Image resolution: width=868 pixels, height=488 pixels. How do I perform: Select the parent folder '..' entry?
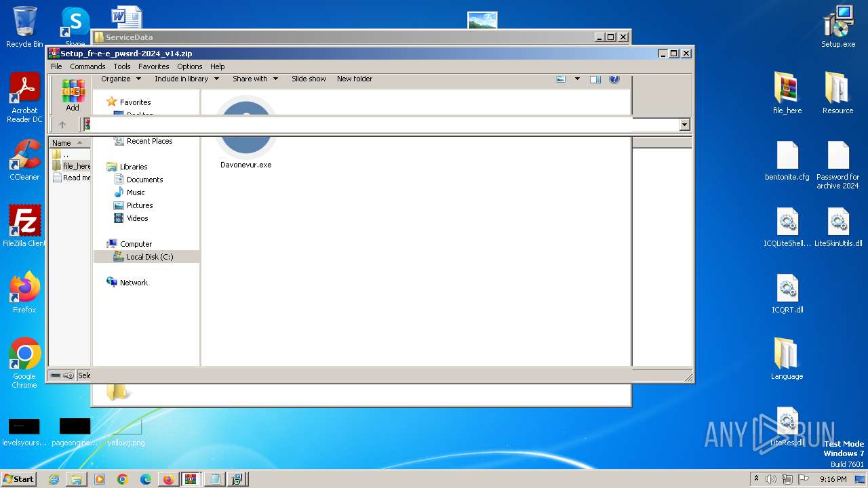pyautogui.click(x=66, y=155)
